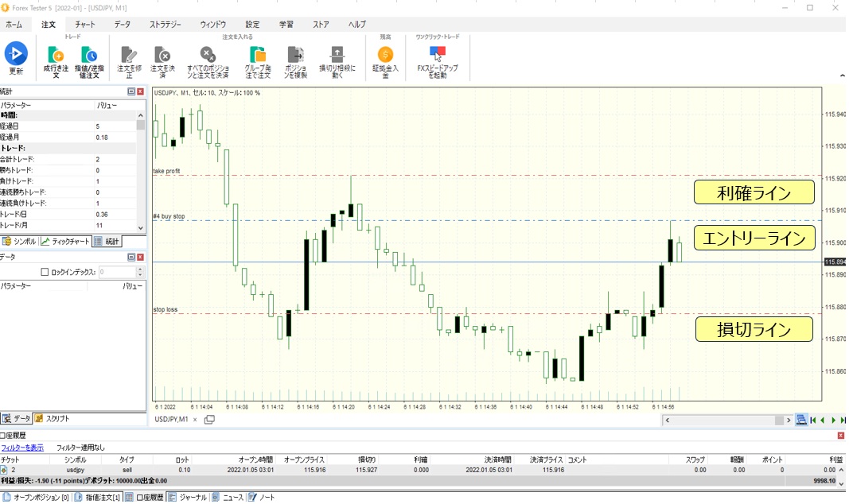849x504 pixels.
Task: Collapse the ribbon using the chevron arrow
Action: point(841,76)
